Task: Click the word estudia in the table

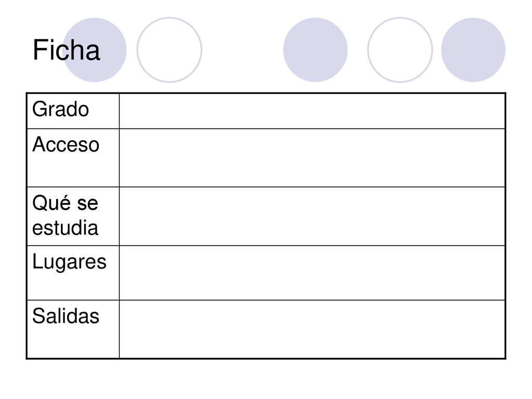Action: point(65,228)
